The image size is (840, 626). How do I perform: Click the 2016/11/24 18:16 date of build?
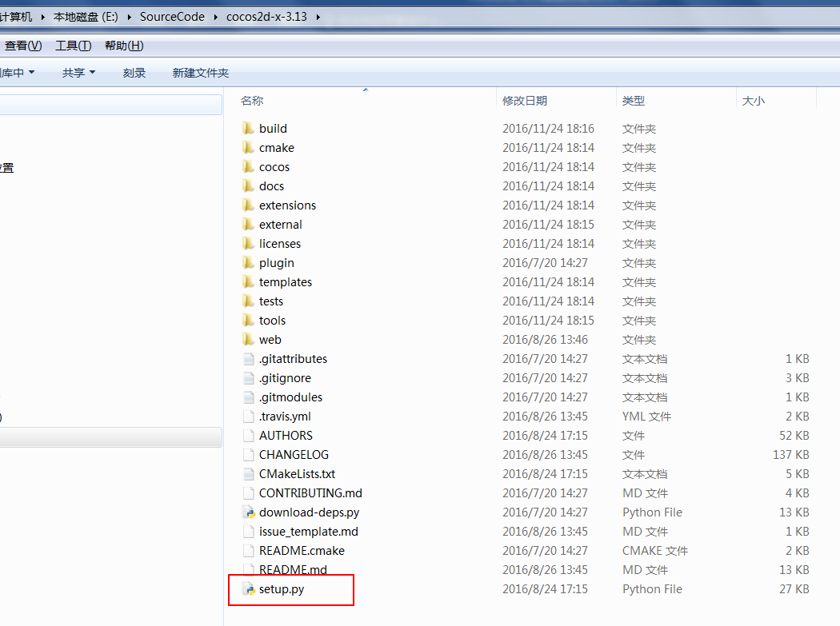point(548,129)
